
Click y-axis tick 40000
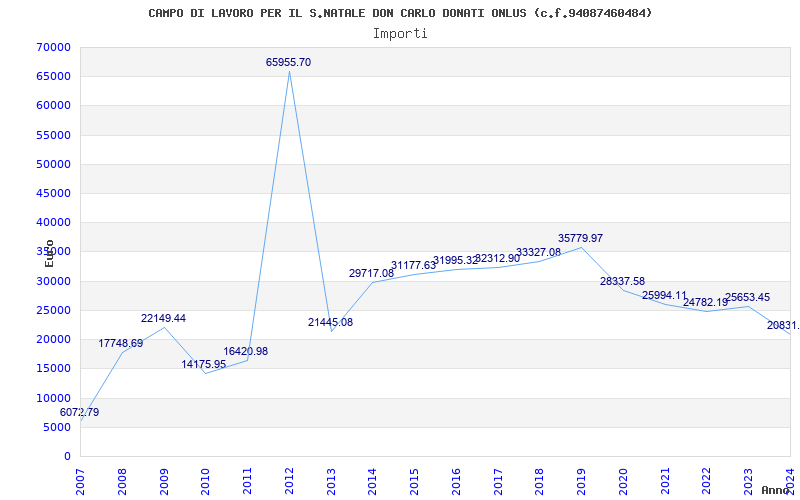point(54,222)
